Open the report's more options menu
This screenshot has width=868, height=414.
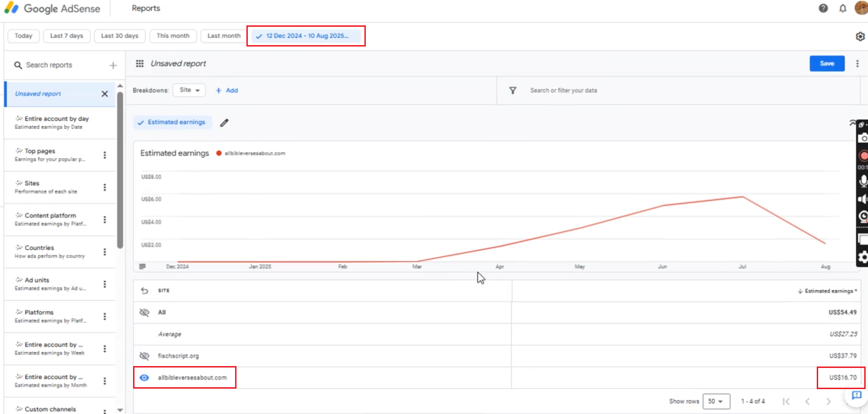pos(857,63)
